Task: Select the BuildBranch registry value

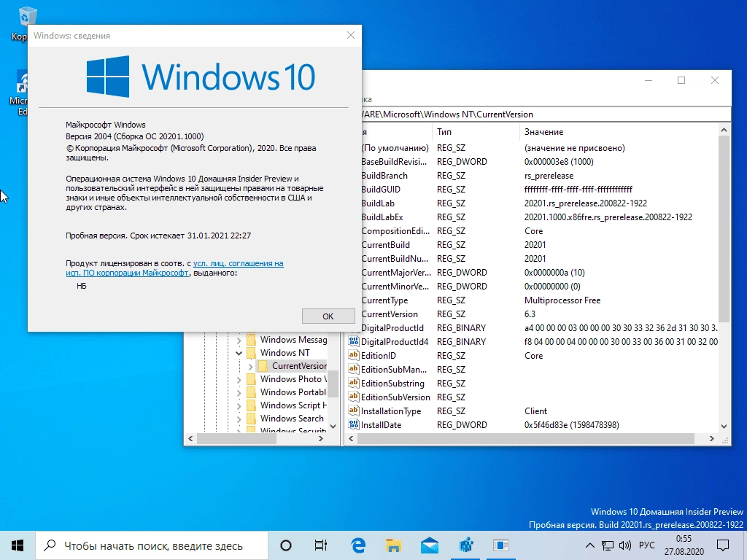Action: point(384,176)
